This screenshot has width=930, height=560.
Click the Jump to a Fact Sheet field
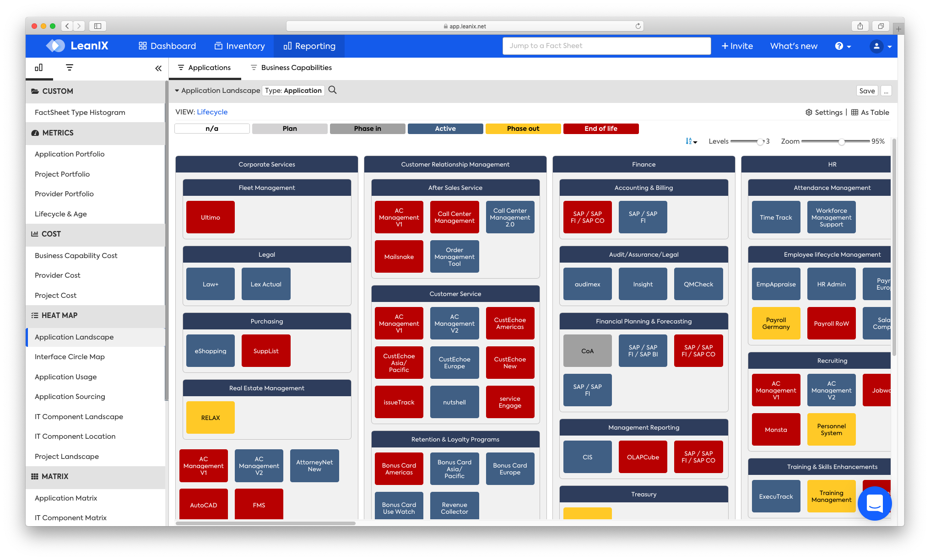point(606,46)
